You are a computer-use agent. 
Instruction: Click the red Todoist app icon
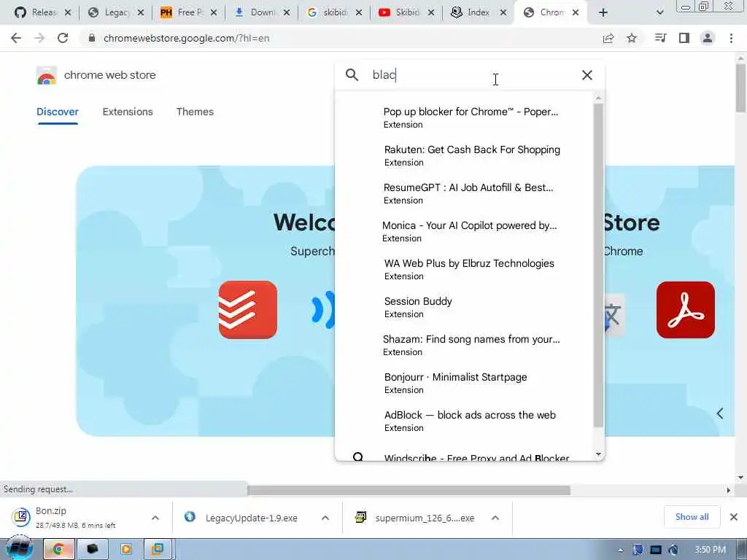click(x=248, y=309)
